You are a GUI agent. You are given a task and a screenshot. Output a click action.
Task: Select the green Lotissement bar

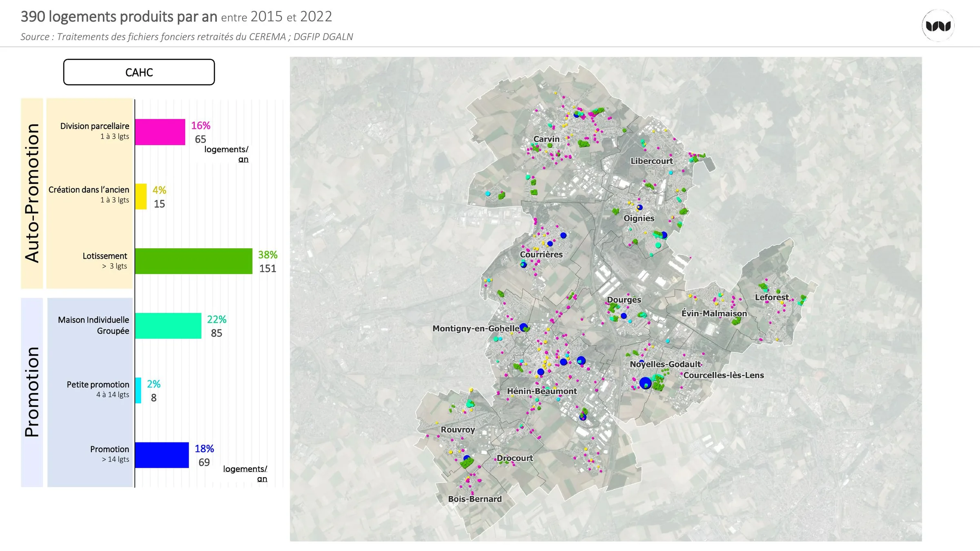(194, 261)
